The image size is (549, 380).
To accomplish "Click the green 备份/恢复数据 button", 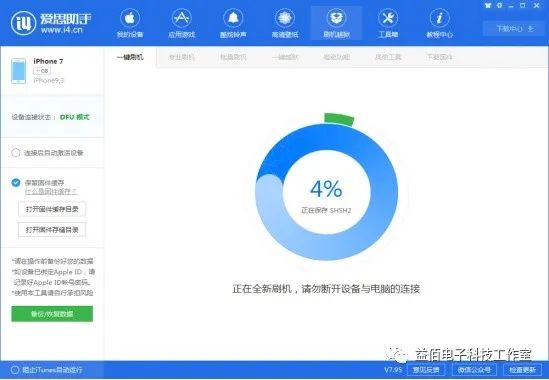I will (x=52, y=314).
